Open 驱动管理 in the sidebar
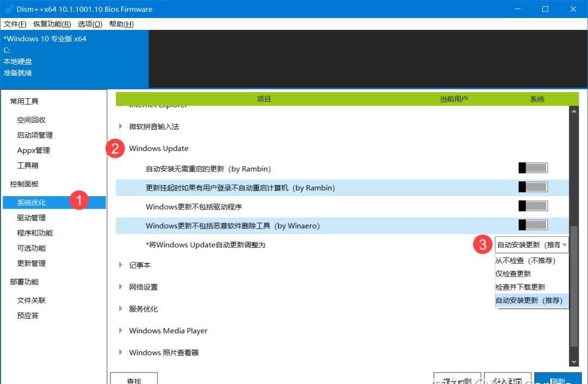588x384 pixels. click(31, 218)
